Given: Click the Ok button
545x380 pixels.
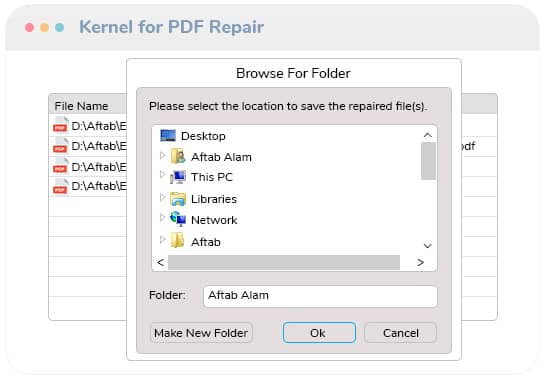Looking at the screenshot, I should point(319,333).
